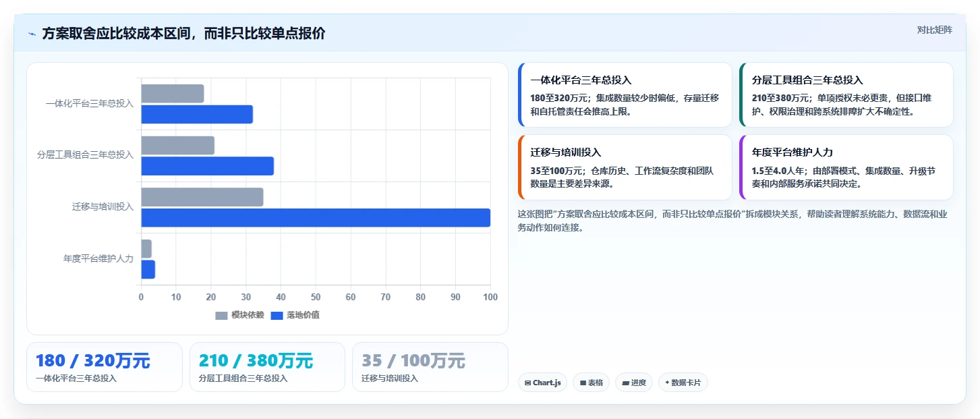
Task: Click the gray bar for 一体化平台三年总投入
Action: pyautogui.click(x=172, y=94)
